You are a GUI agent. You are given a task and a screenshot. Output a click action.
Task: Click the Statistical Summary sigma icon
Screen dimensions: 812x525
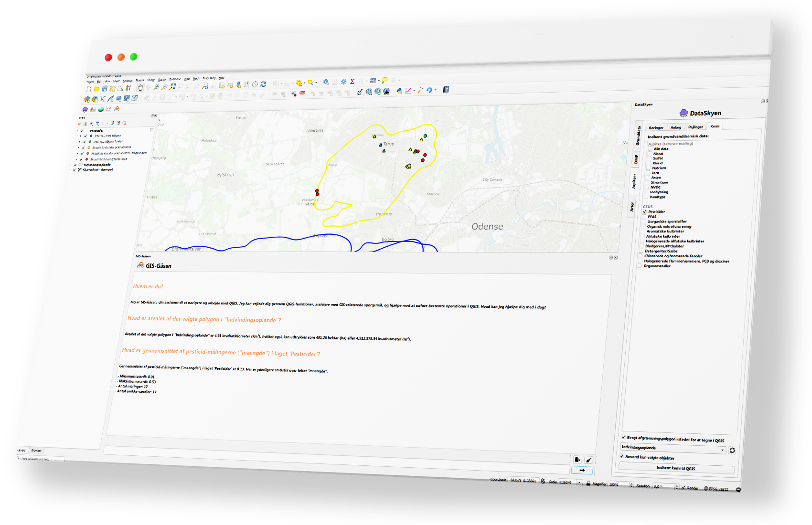coord(352,82)
